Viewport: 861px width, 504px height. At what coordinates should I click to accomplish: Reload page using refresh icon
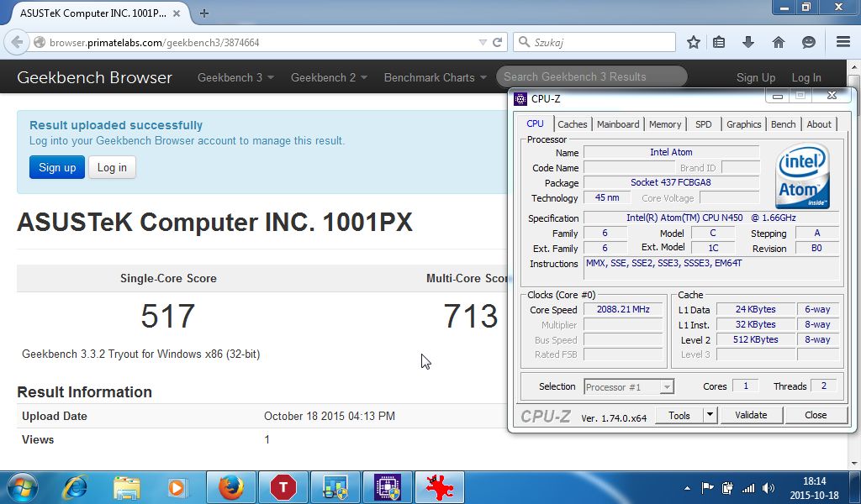498,42
